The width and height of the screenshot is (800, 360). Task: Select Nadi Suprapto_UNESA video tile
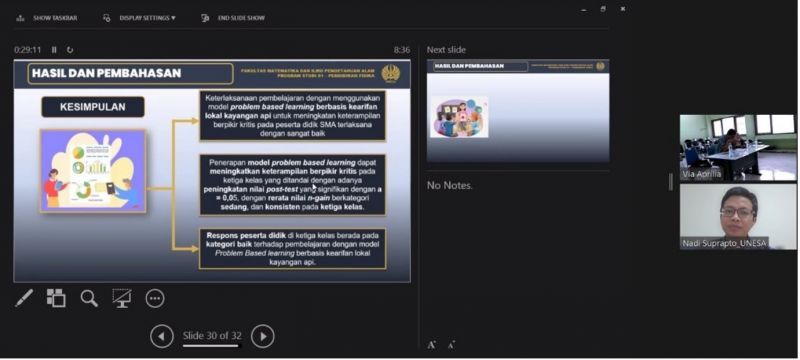tap(738, 217)
